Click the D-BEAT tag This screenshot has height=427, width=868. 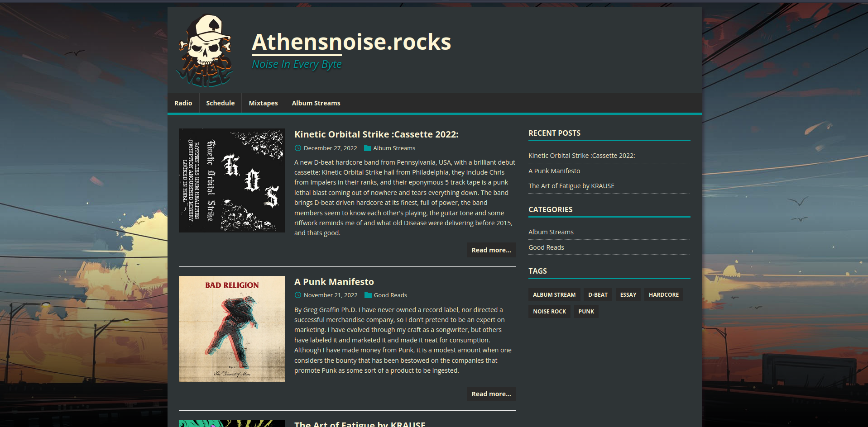[x=598, y=294]
